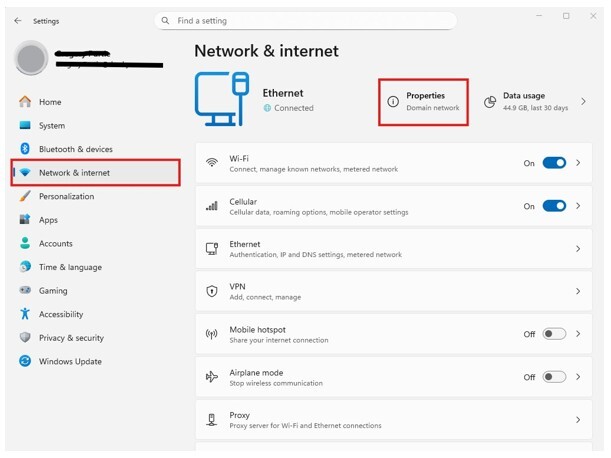The width and height of the screenshot is (611, 458).
Task: Click the Cellular signal bars icon
Action: 212,206
